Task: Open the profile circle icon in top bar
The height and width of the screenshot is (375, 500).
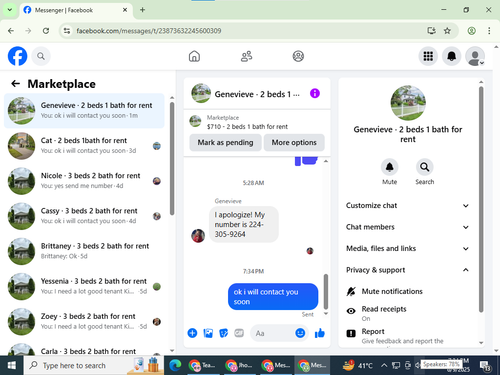Action: point(298,56)
